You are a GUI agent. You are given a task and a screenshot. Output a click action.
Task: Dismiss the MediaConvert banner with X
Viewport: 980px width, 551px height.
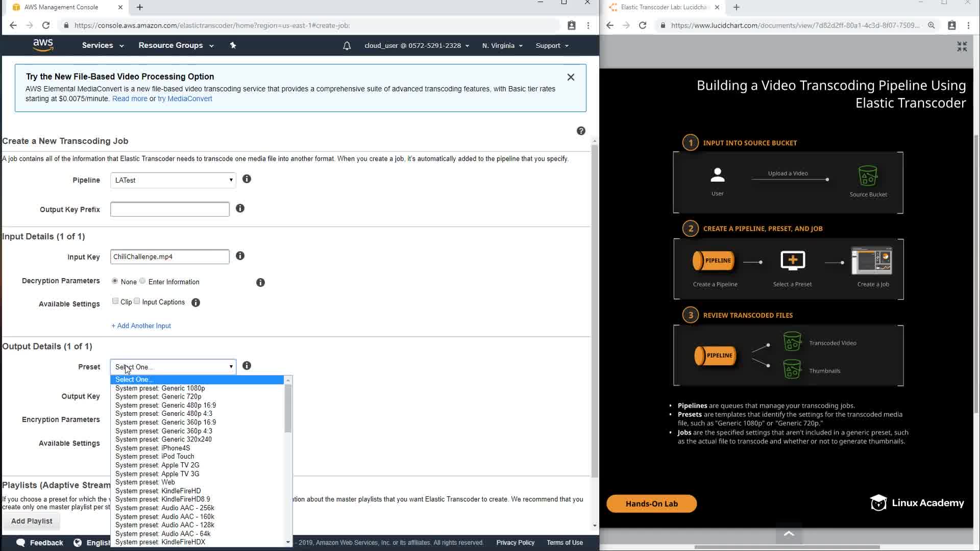[571, 77]
